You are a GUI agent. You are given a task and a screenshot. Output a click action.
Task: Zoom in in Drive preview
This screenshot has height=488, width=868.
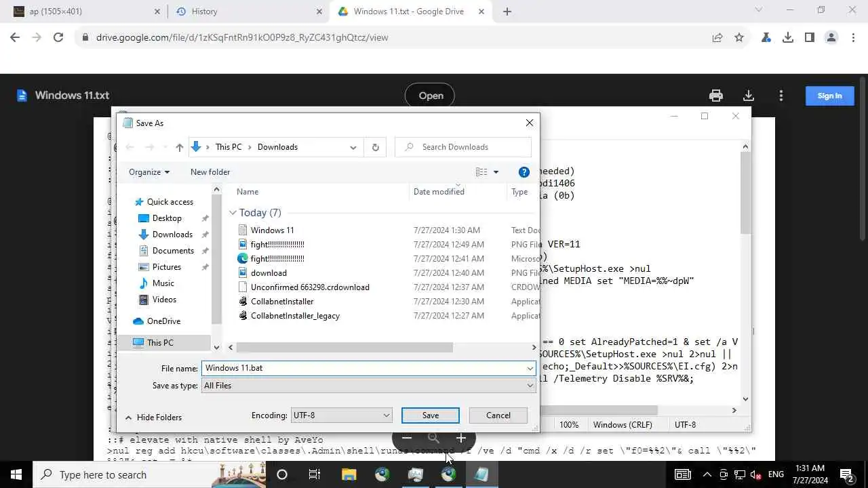point(461,438)
